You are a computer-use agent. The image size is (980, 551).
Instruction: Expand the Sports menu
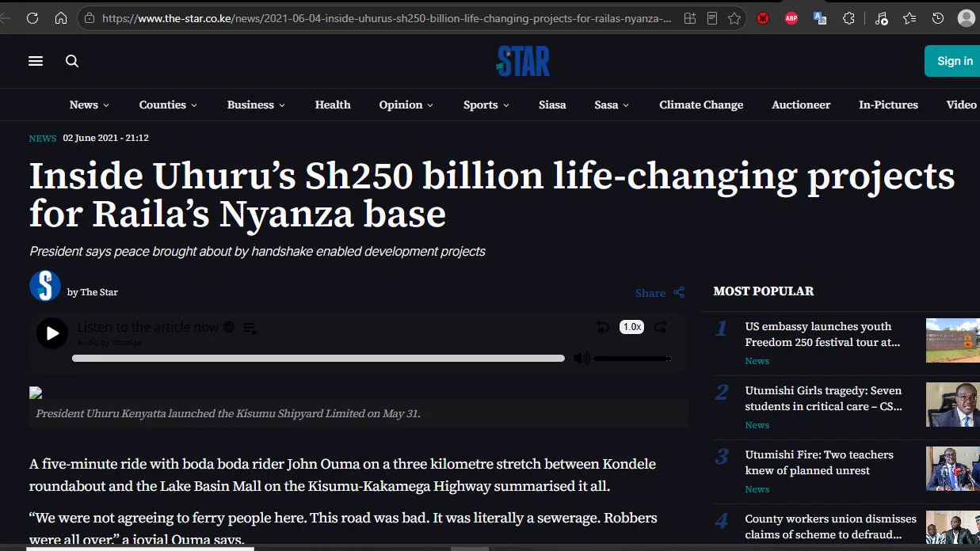point(486,104)
